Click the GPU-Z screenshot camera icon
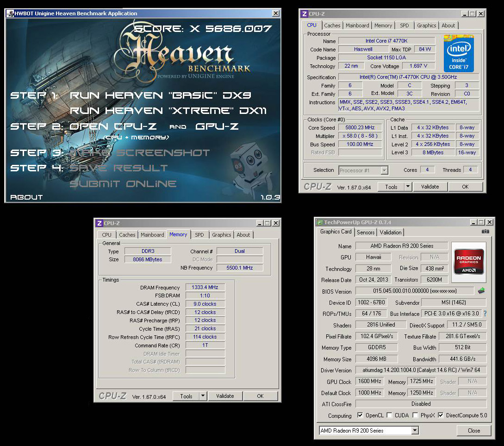This screenshot has width=504, height=446. click(x=485, y=232)
